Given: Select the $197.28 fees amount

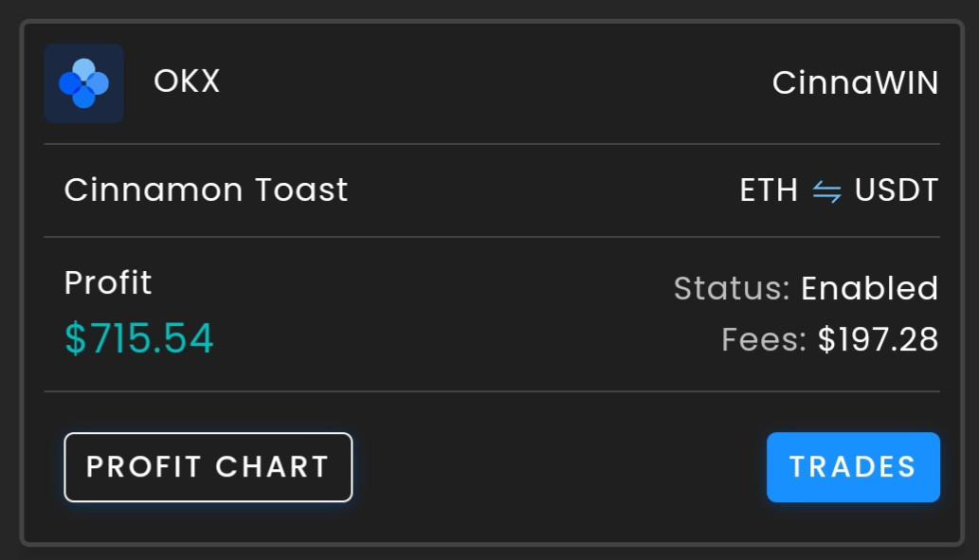Looking at the screenshot, I should 878,339.
